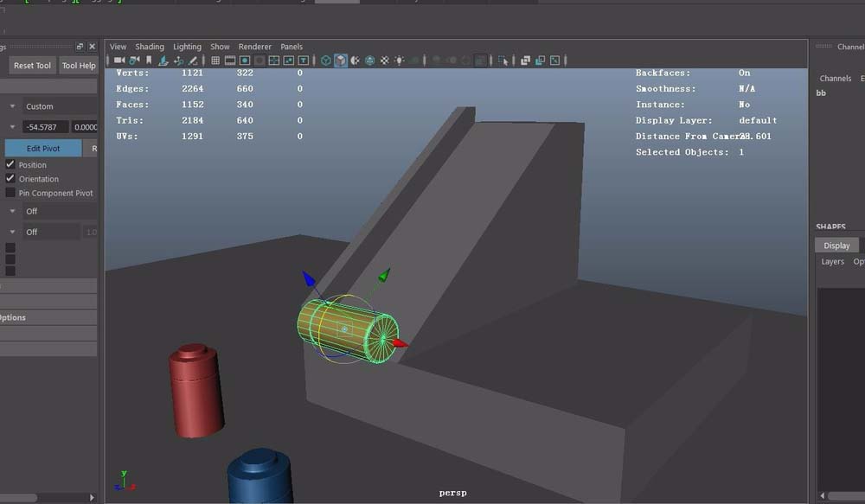Float the Tool Settings panel icon
Image resolution: width=865 pixels, height=504 pixels.
[x=80, y=47]
